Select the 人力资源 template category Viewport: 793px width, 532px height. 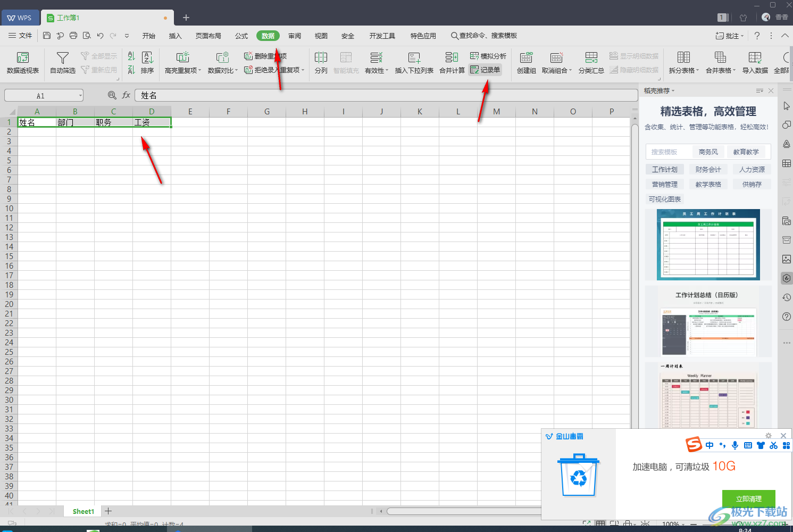click(752, 169)
